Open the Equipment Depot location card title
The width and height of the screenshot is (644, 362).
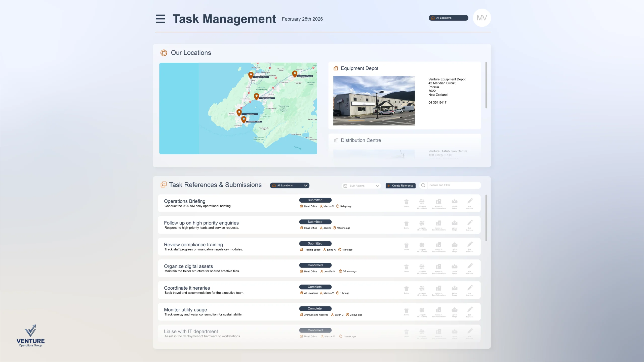coord(359,68)
